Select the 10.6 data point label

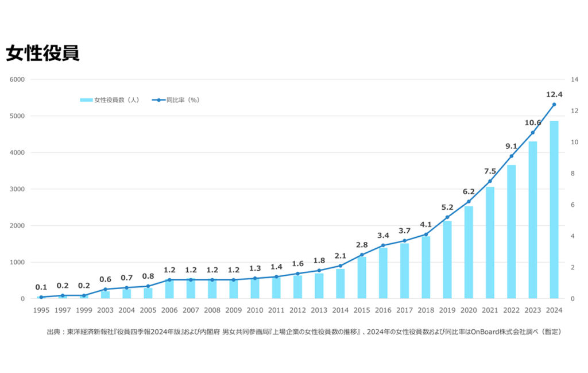[x=532, y=122]
